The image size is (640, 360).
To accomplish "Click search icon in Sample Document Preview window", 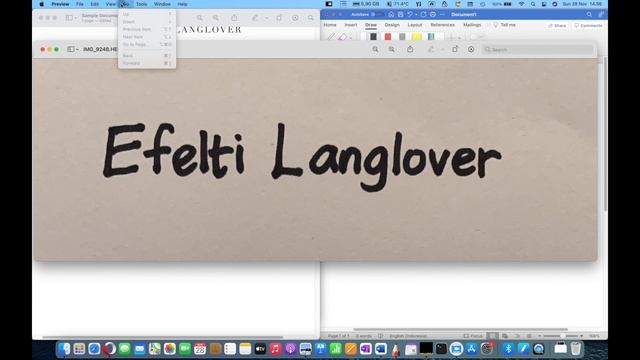I will point(311,18).
